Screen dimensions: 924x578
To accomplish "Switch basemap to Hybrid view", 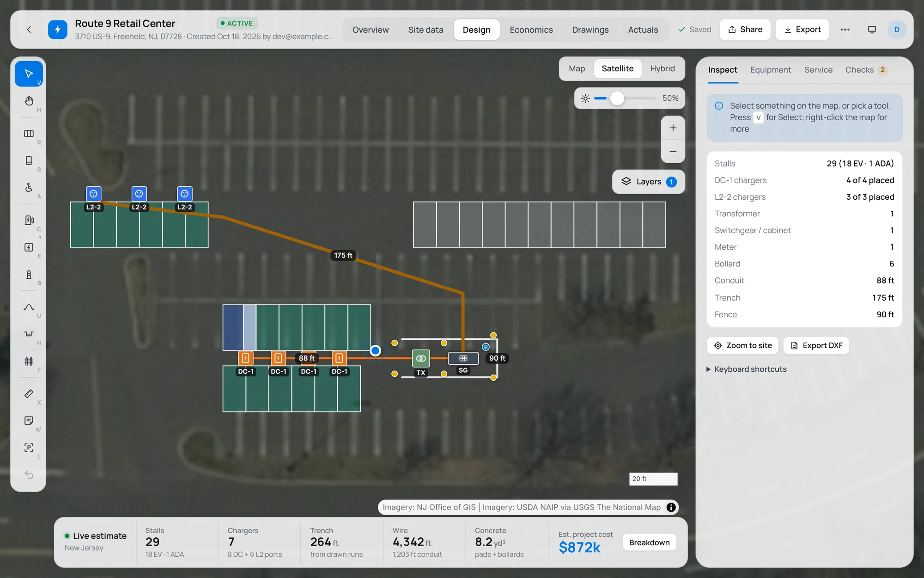I will point(663,68).
